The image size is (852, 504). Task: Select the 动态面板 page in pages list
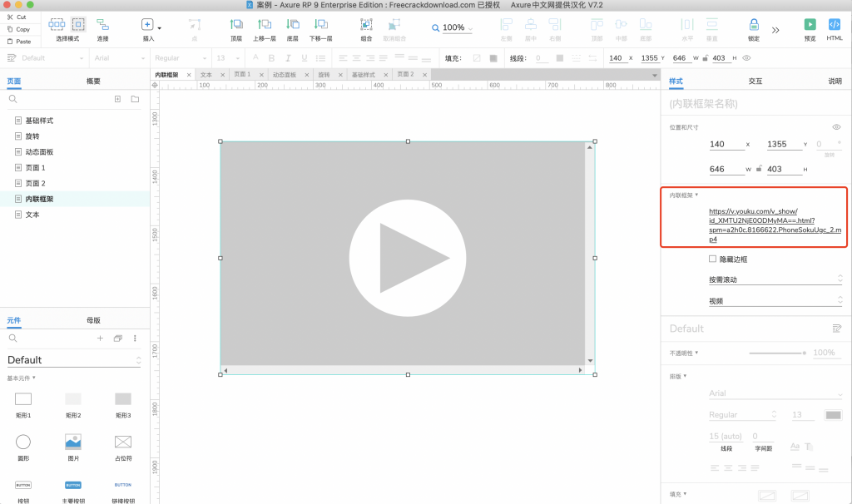click(x=39, y=152)
